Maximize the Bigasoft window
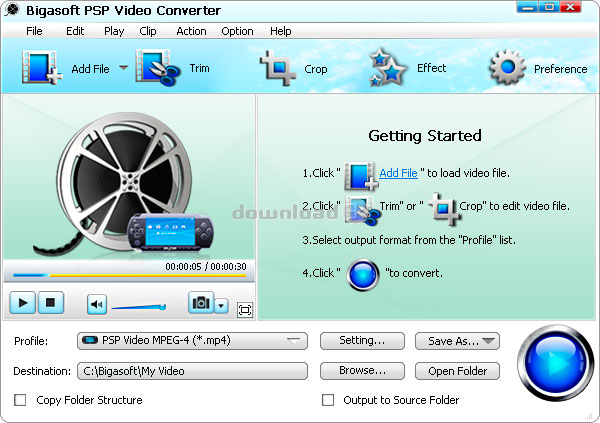This screenshot has height=423, width=600. click(549, 7)
